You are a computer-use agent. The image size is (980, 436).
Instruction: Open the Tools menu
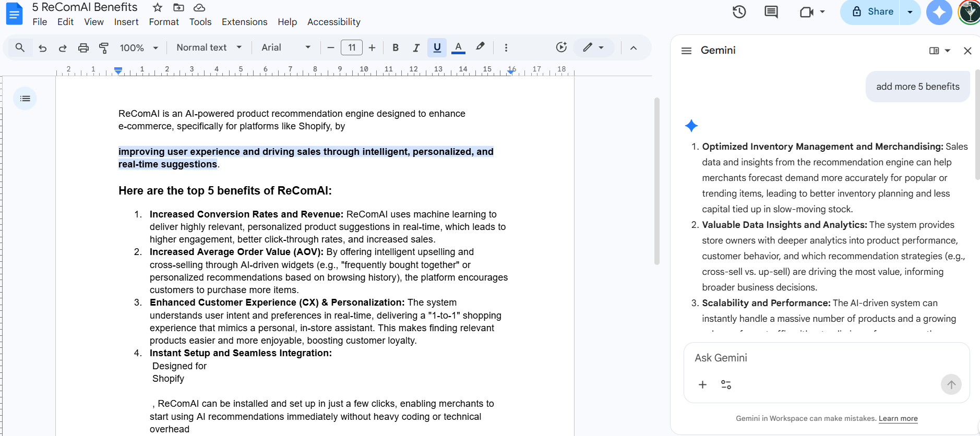[x=200, y=22]
